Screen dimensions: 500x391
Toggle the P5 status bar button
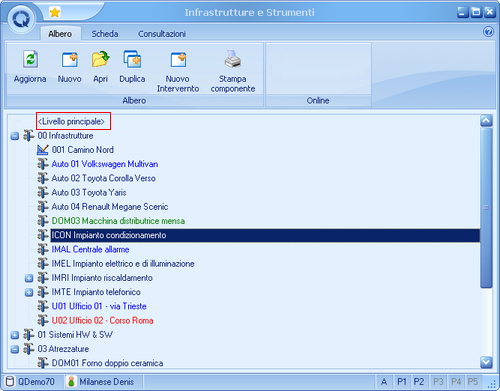coord(473,382)
